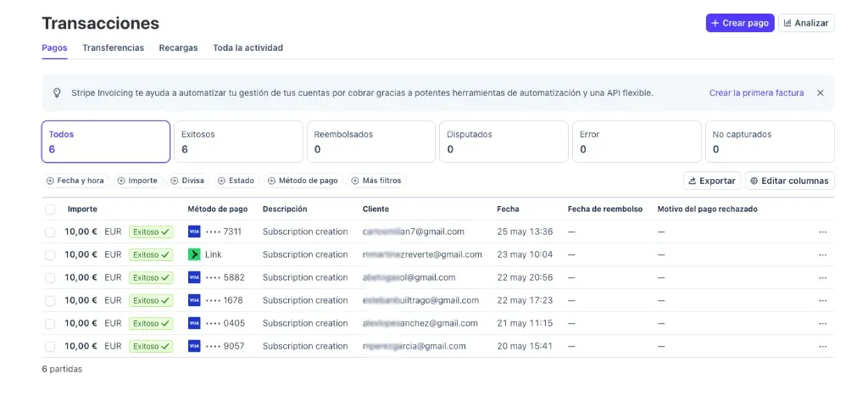
Task: Switch to the Transferencias tab
Action: 113,47
